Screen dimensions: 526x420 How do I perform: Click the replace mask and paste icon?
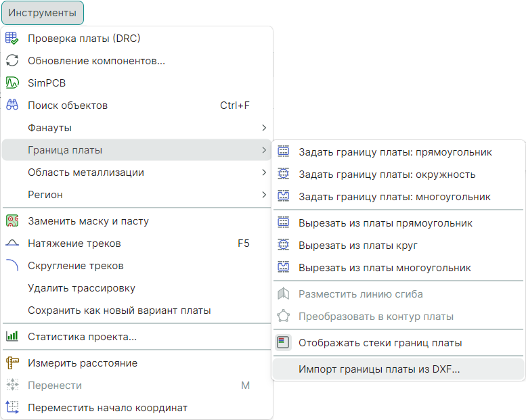click(x=12, y=221)
